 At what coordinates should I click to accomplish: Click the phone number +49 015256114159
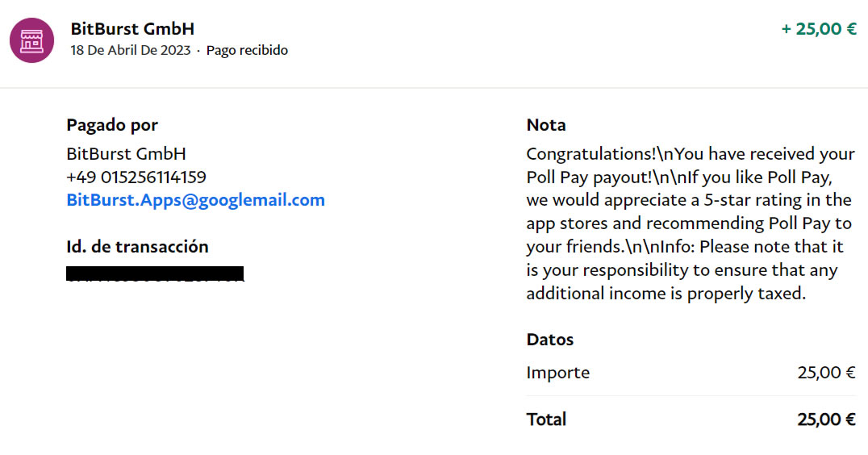click(136, 177)
